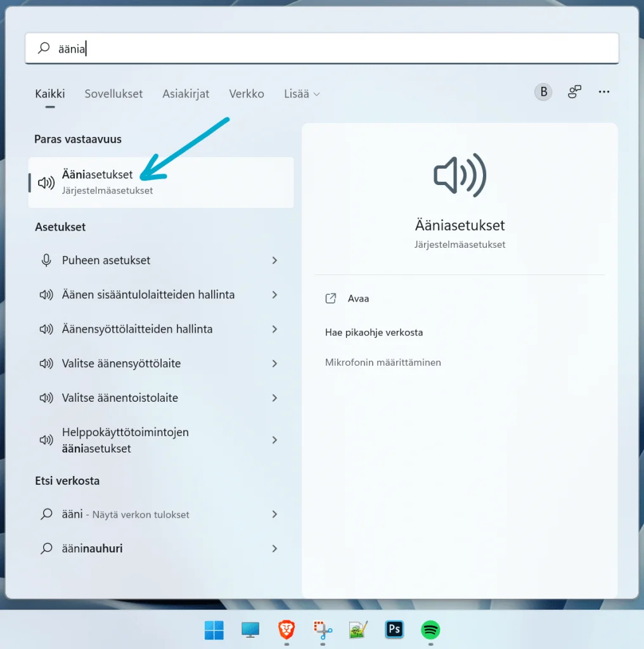Open Äänen sisääntulolaitteiden hallinta result
This screenshot has height=649, width=644.
click(x=161, y=295)
